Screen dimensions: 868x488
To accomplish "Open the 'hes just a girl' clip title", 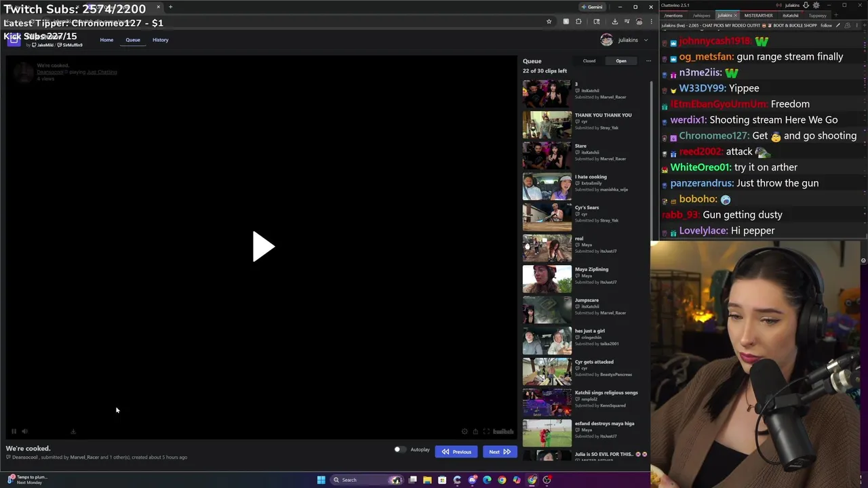I will 590,331.
